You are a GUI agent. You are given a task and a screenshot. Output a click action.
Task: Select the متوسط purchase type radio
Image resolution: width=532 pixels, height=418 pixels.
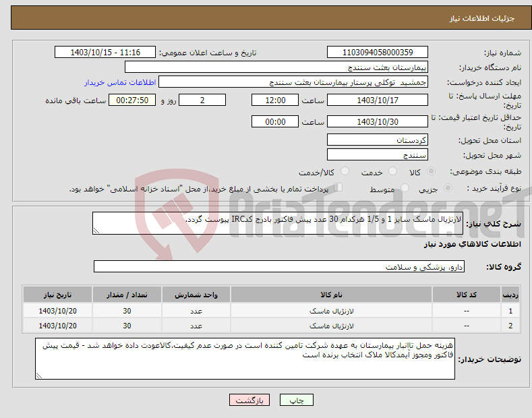405,188
